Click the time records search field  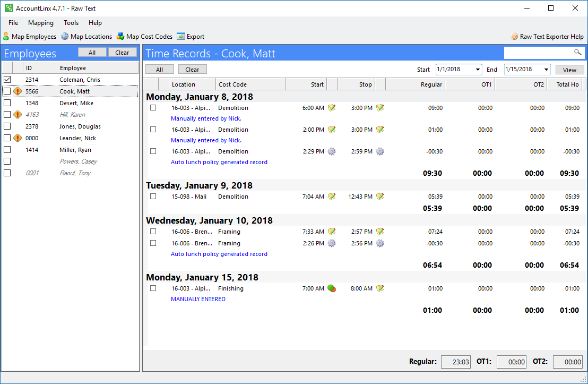538,53
